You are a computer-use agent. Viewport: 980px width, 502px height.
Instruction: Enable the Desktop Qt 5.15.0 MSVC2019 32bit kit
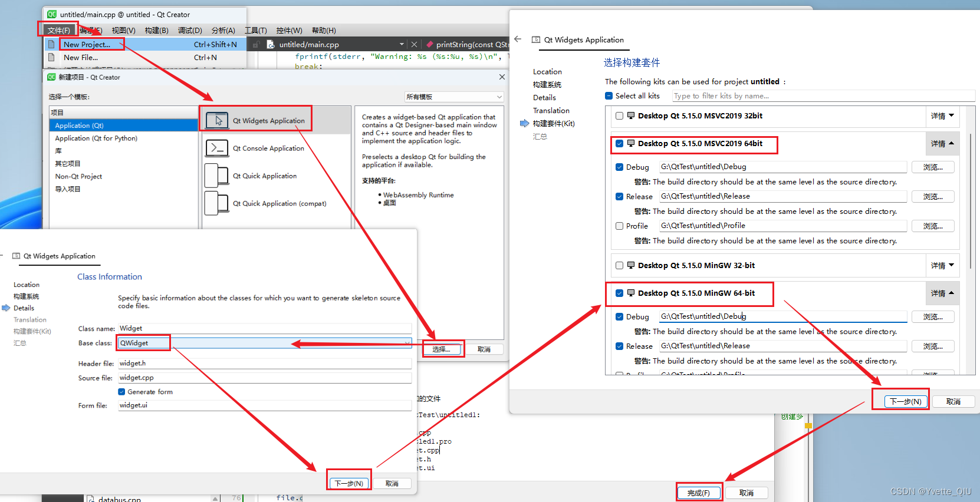(x=619, y=116)
